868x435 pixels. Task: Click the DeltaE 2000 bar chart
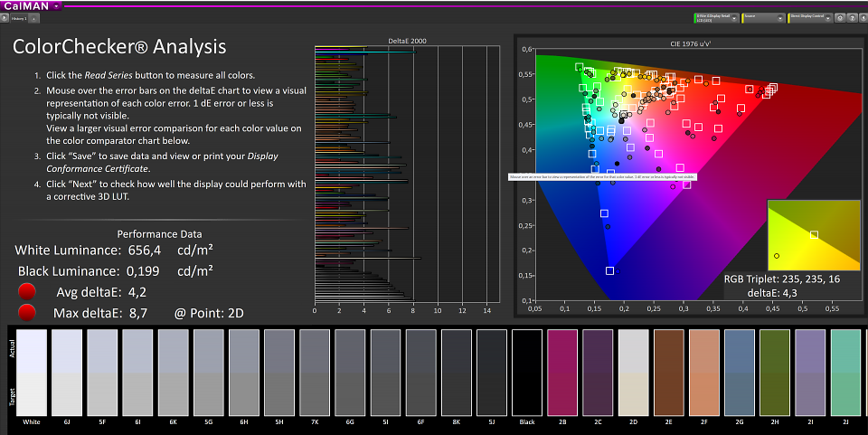(x=407, y=174)
